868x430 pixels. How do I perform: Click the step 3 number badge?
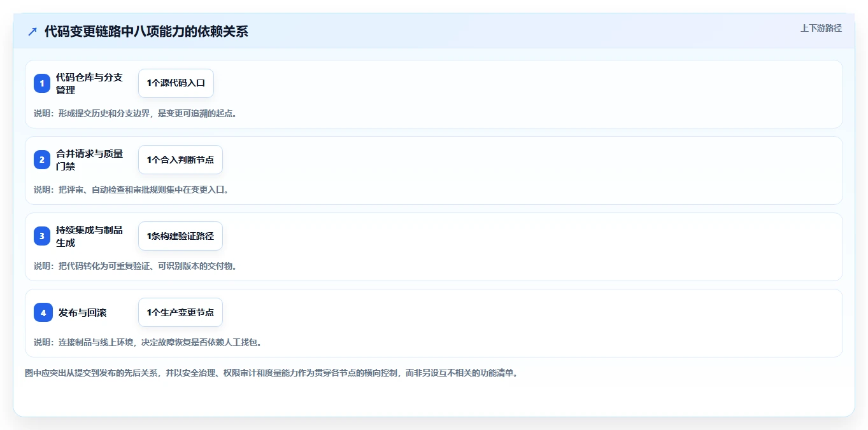click(x=42, y=236)
